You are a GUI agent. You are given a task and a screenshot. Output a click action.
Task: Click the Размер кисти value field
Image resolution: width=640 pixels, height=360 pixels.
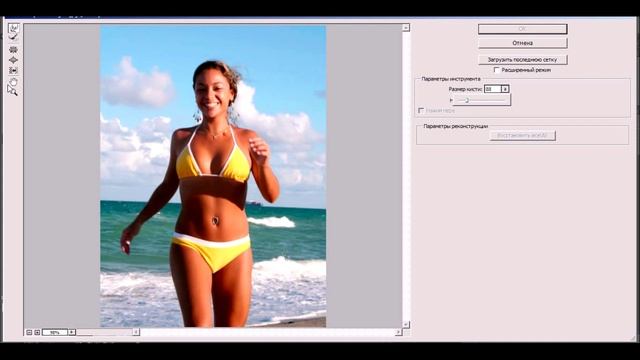tap(493, 89)
